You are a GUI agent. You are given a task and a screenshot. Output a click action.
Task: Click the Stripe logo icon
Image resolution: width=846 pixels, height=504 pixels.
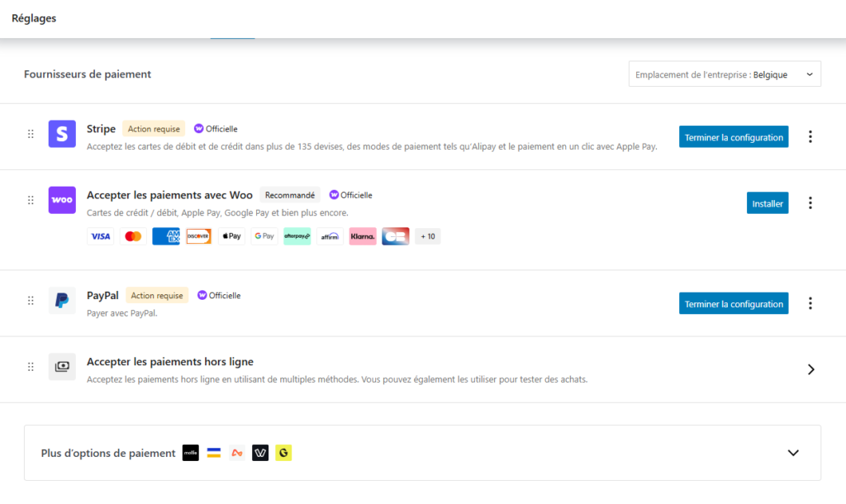tap(62, 133)
